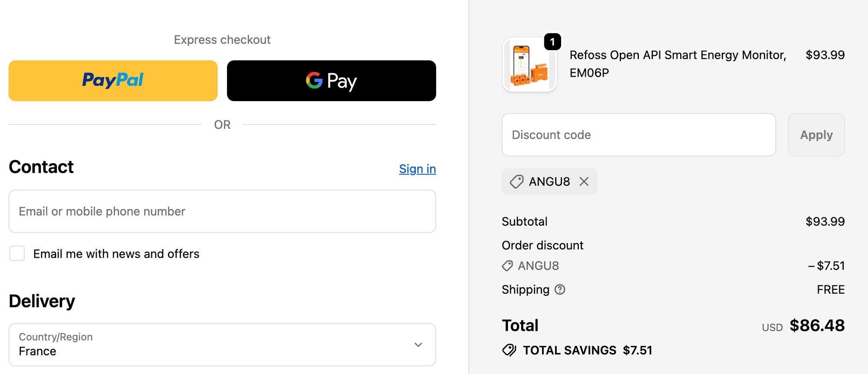868x374 pixels.
Task: Click the Refoss Energy Monitor product thumbnail
Action: click(529, 65)
